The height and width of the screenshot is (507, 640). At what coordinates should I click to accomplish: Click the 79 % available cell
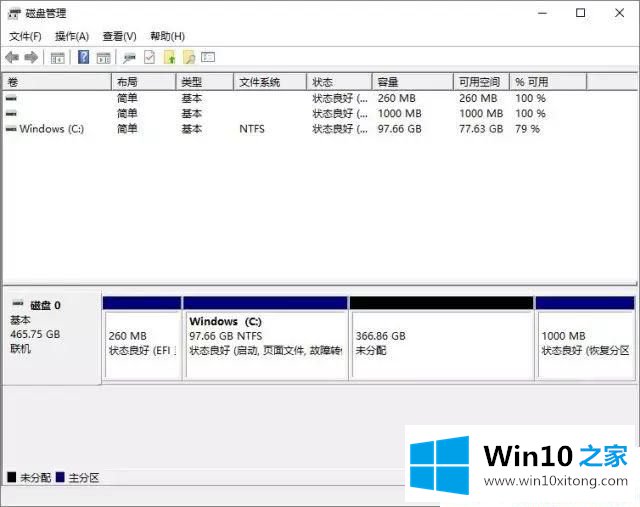click(527, 129)
